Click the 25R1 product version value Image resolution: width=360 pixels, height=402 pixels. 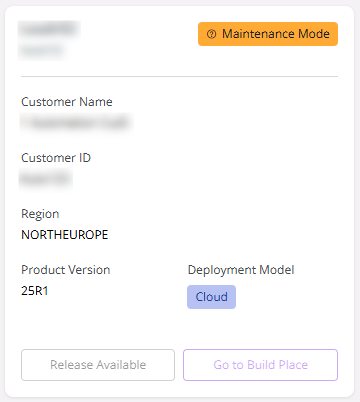pos(35,291)
